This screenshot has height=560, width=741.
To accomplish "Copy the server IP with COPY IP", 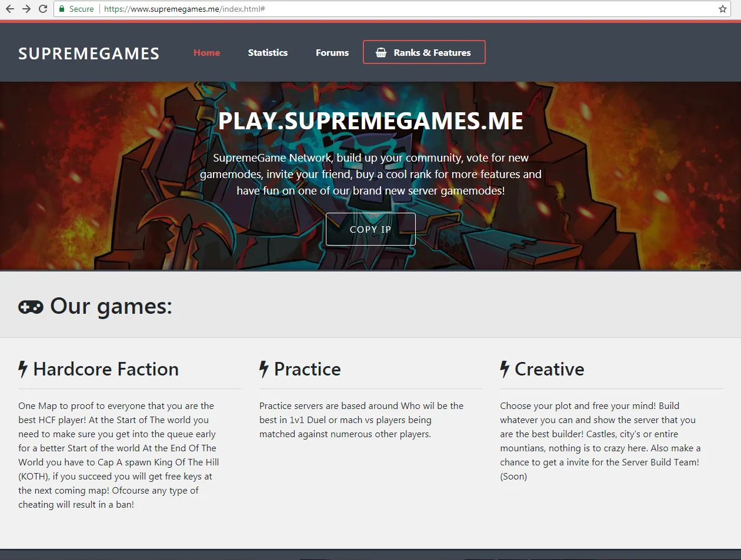I will (x=370, y=229).
